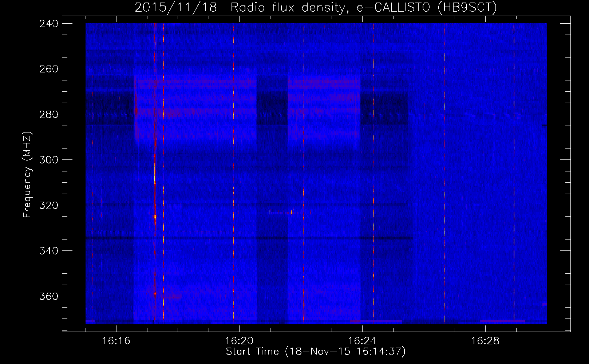This screenshot has width=589, height=364.
Task: Click the 360 frequency tick label
Action: (x=48, y=296)
